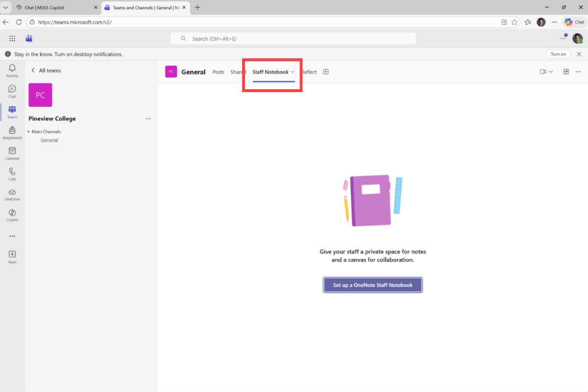Set up a OneNote Staff Notebook

(x=373, y=285)
